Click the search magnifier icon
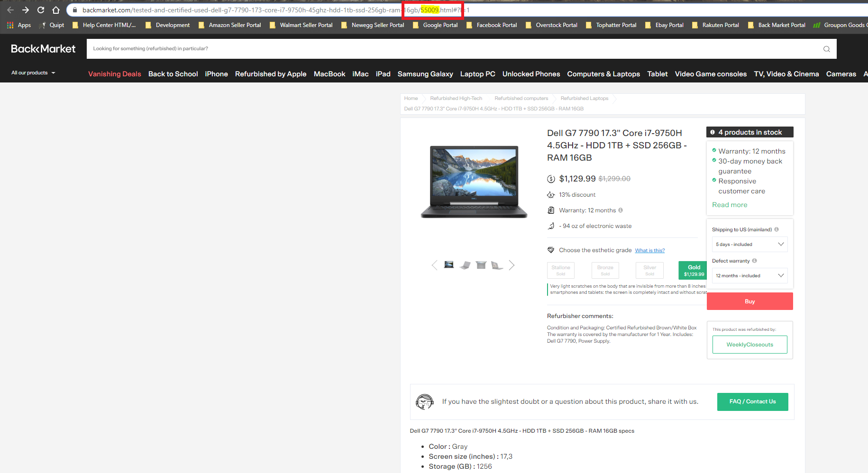Viewport: 868px width, 473px height. click(826, 49)
